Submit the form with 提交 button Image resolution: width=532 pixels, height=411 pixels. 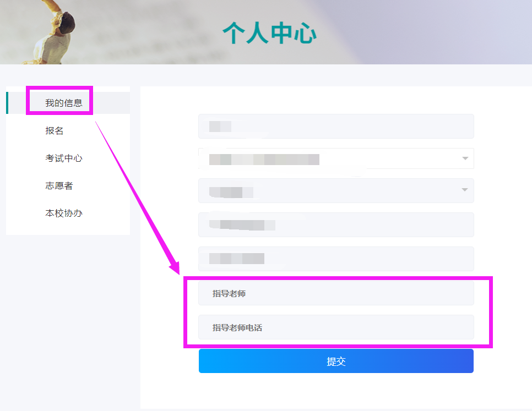click(x=336, y=361)
